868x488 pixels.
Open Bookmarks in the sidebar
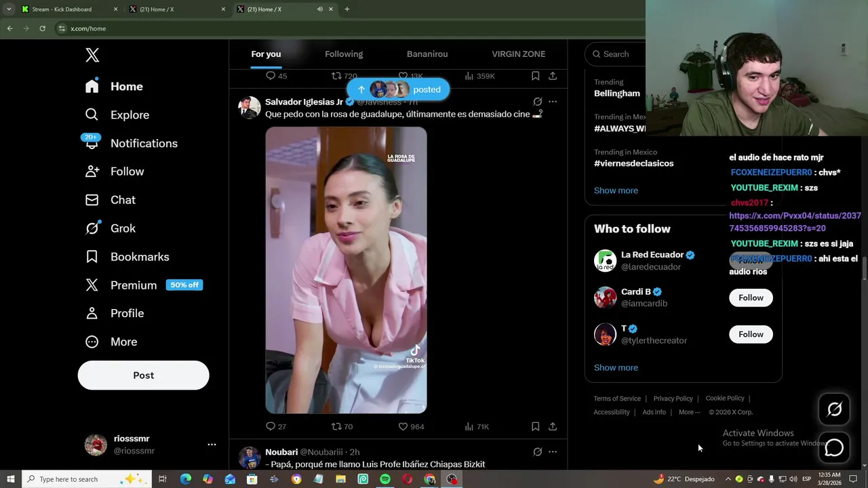127,257
